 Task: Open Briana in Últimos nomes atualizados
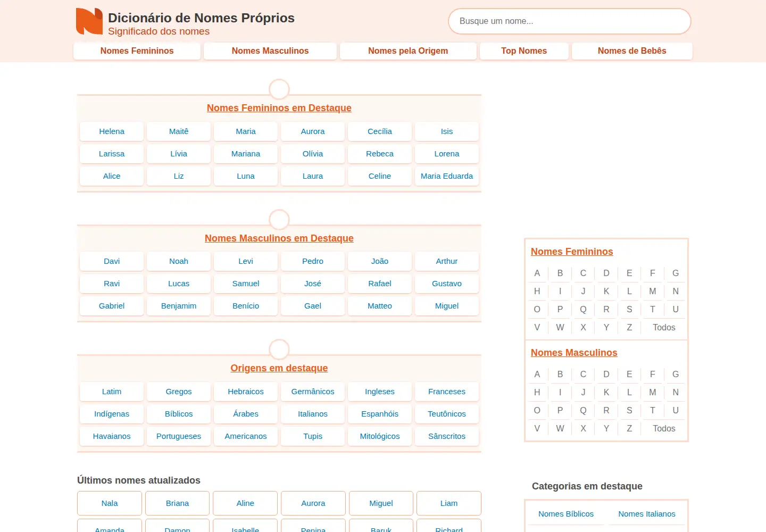click(x=177, y=503)
